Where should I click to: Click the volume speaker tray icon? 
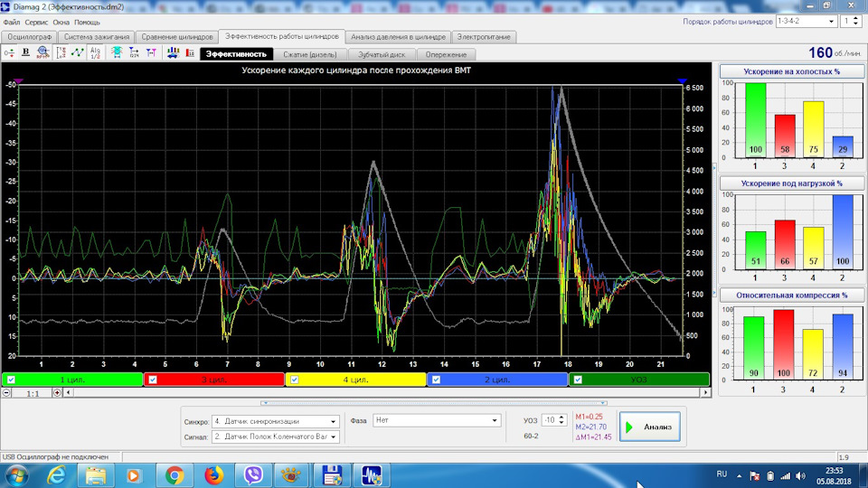click(x=800, y=476)
